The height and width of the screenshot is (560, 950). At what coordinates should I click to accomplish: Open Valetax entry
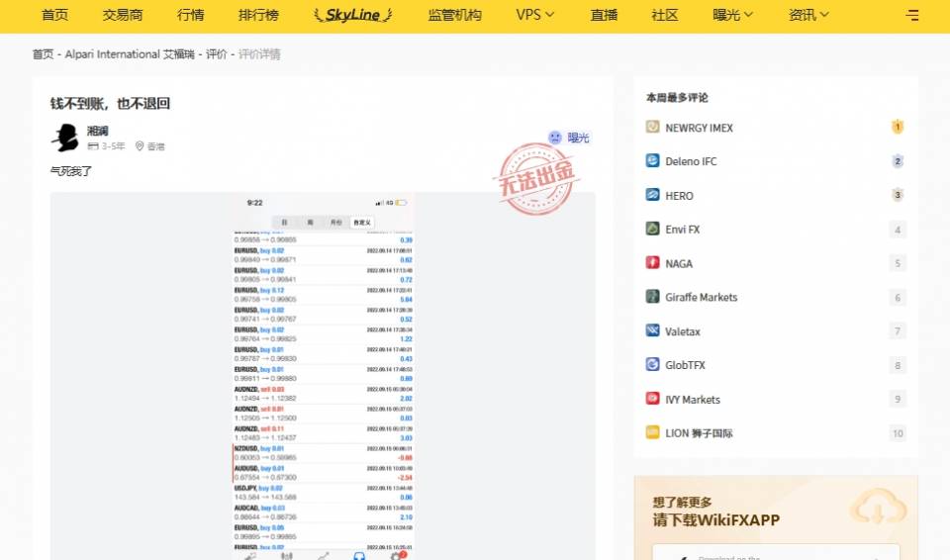(x=682, y=331)
